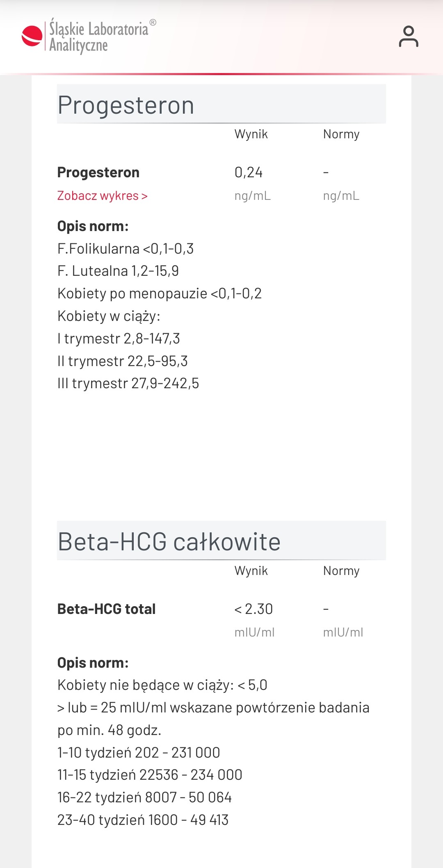Open the user account profile icon

point(408,37)
